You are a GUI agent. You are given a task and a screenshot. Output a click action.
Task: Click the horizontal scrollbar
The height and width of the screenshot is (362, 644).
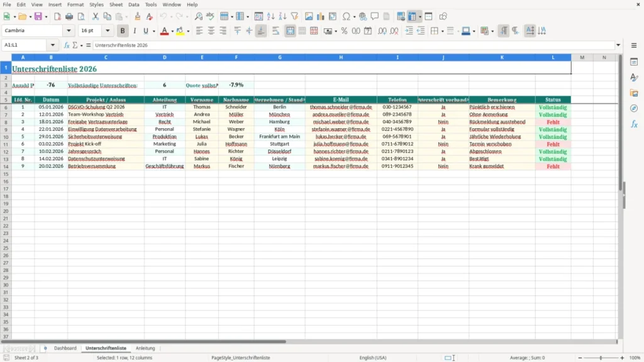click(x=143, y=341)
